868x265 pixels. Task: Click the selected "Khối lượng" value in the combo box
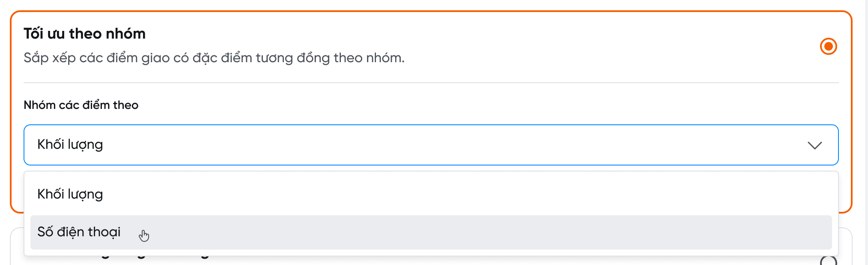(x=70, y=145)
